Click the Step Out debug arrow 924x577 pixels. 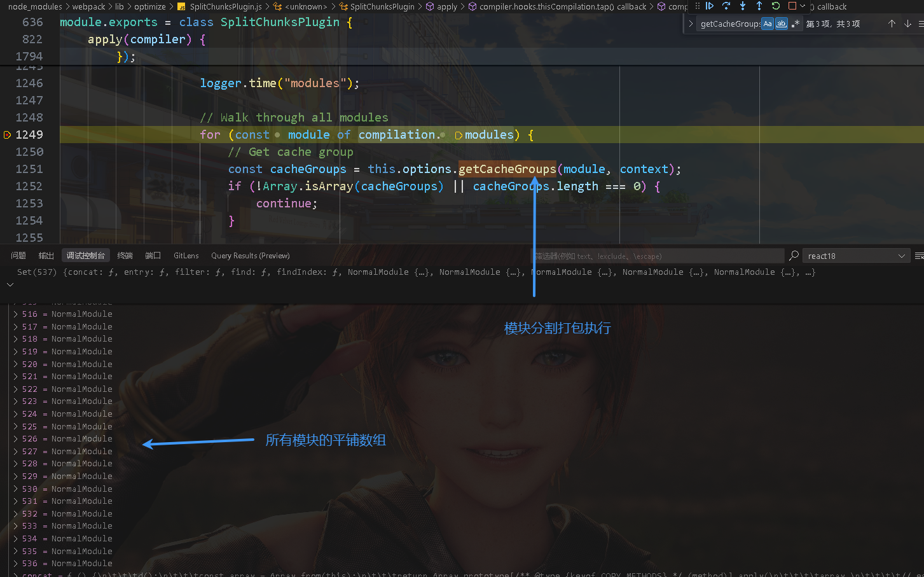click(759, 6)
